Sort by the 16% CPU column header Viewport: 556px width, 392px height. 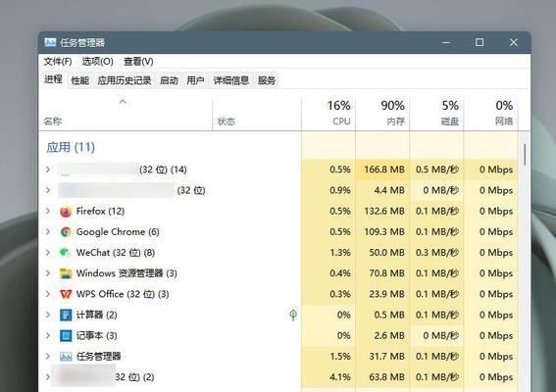[329, 114]
